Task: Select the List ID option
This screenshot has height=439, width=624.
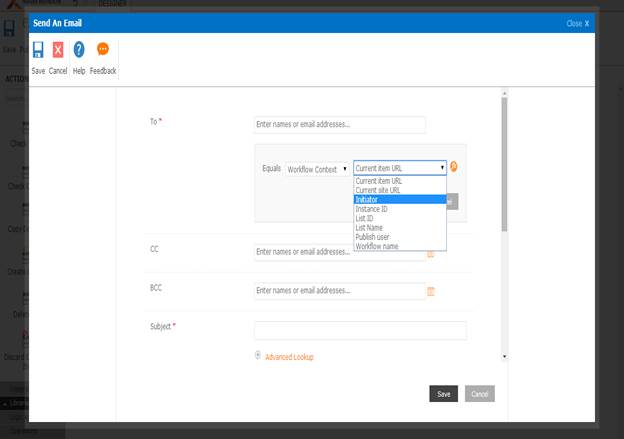Action: [x=400, y=218]
